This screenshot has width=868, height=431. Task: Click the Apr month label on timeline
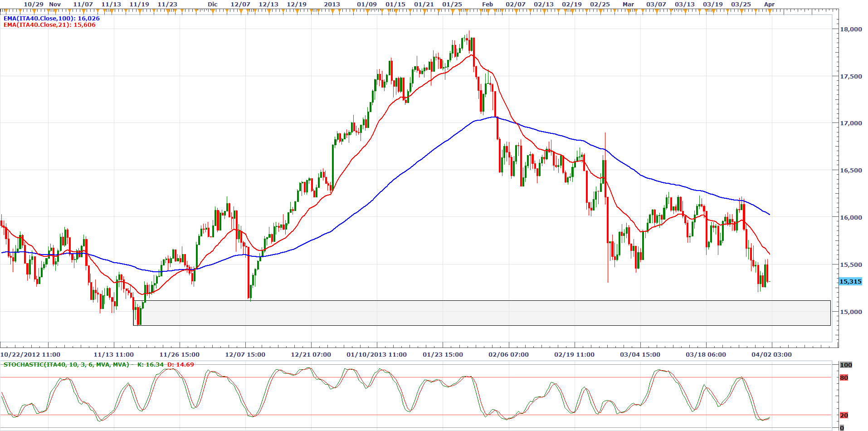coord(769,4)
